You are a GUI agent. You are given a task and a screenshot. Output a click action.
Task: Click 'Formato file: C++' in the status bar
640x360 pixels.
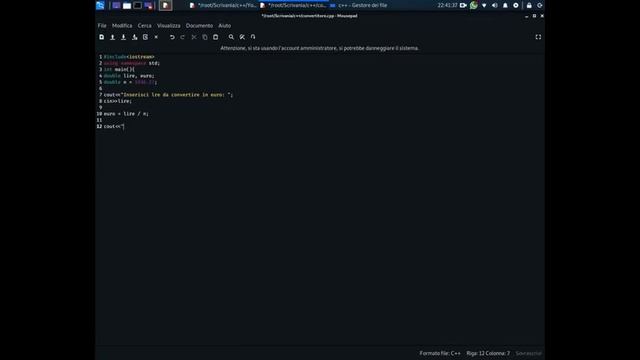[x=440, y=353]
